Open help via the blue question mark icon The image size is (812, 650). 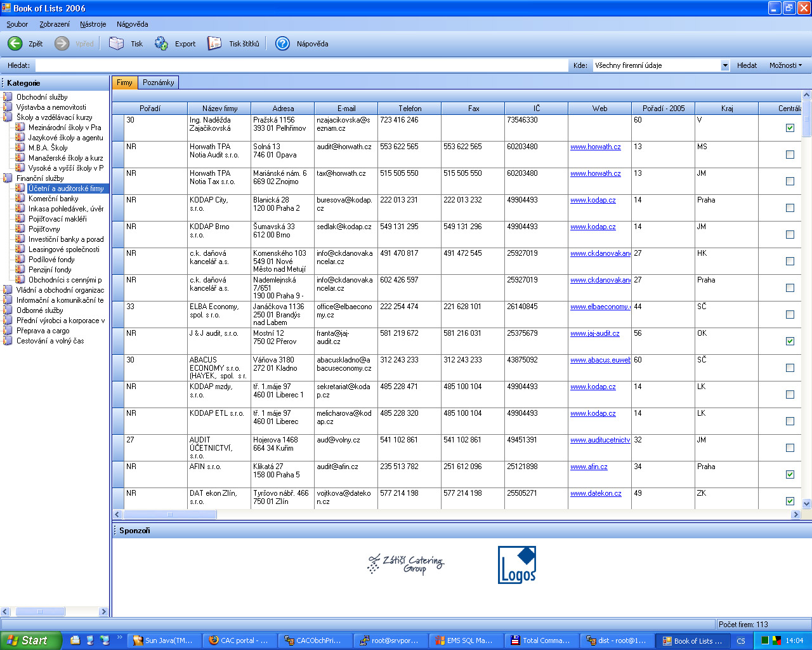coord(282,43)
